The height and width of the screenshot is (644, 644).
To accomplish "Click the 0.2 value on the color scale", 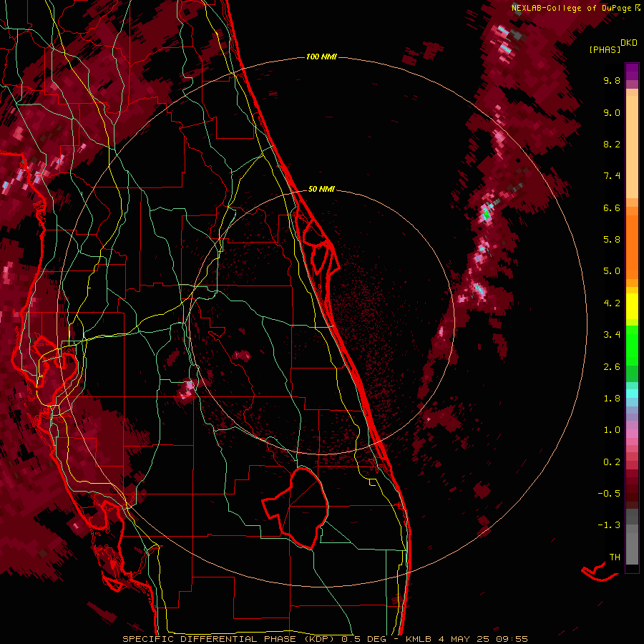I will click(x=612, y=462).
